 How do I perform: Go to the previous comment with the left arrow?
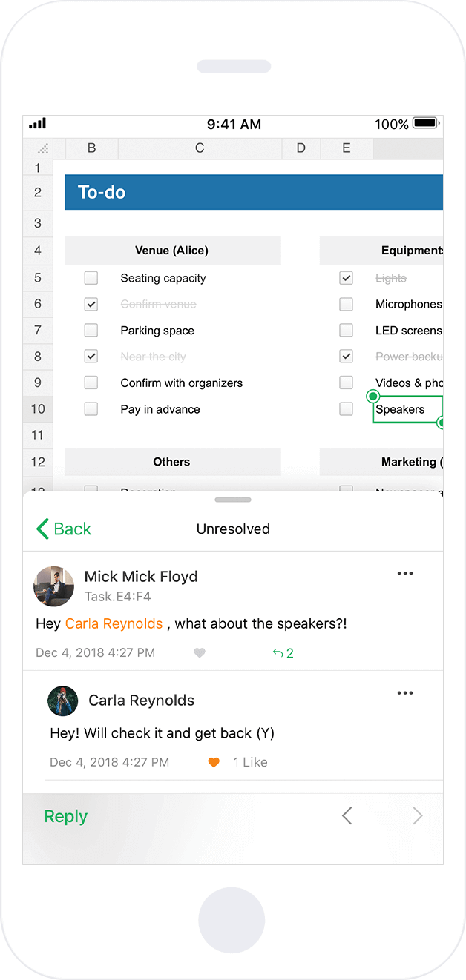[x=347, y=816]
